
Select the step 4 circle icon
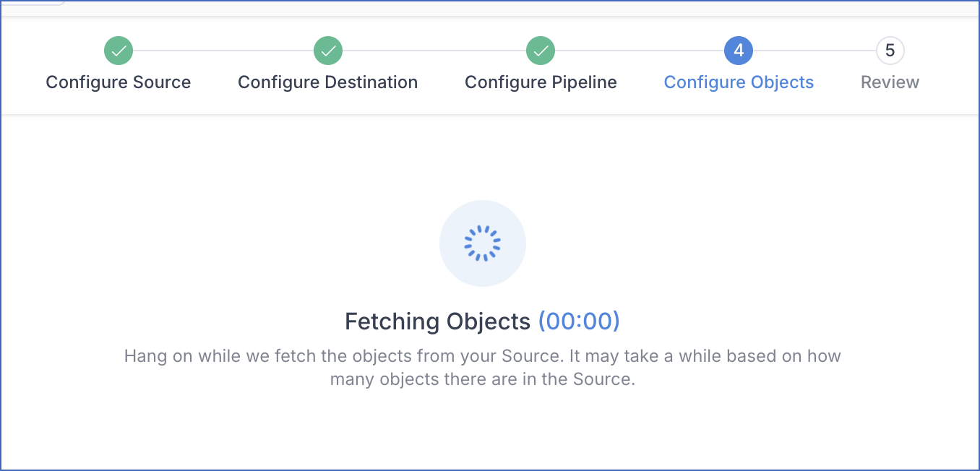(x=739, y=51)
